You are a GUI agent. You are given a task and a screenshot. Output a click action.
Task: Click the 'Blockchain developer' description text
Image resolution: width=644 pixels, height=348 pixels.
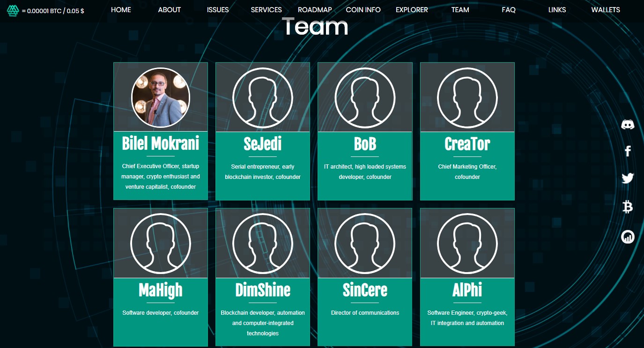click(x=263, y=323)
